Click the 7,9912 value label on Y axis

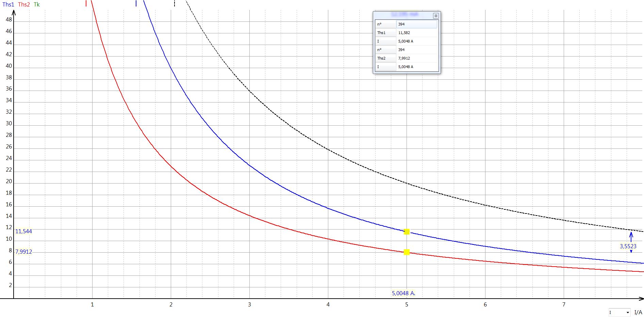23,252
